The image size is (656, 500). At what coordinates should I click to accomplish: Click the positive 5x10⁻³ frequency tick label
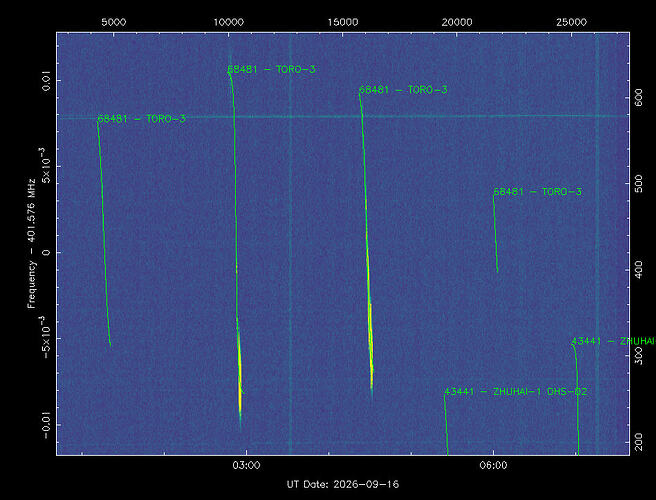tap(45, 166)
